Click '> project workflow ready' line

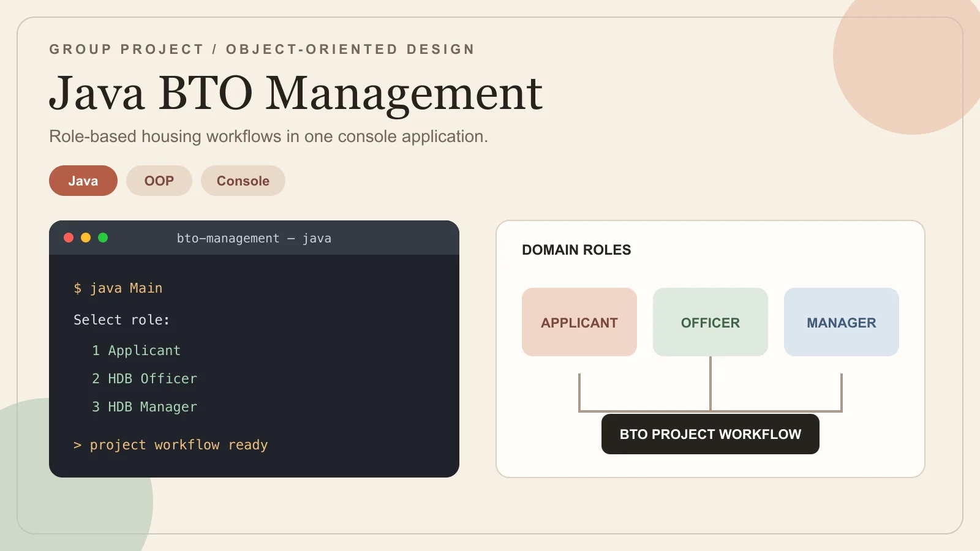pos(170,445)
